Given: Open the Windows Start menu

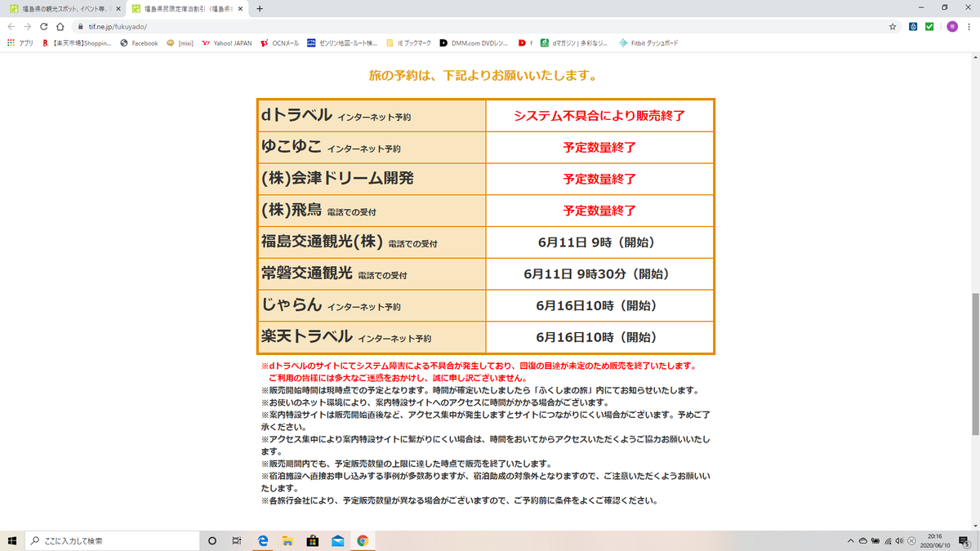Looking at the screenshot, I should click(11, 540).
